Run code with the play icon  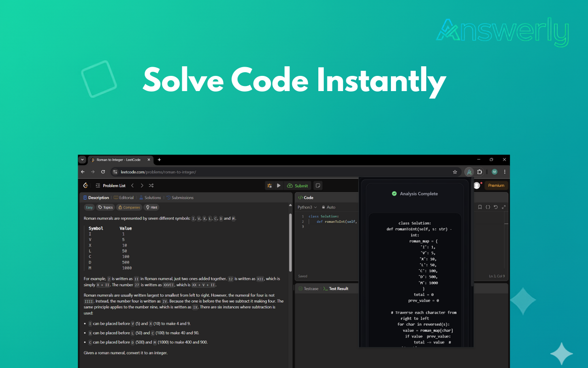[279, 185]
